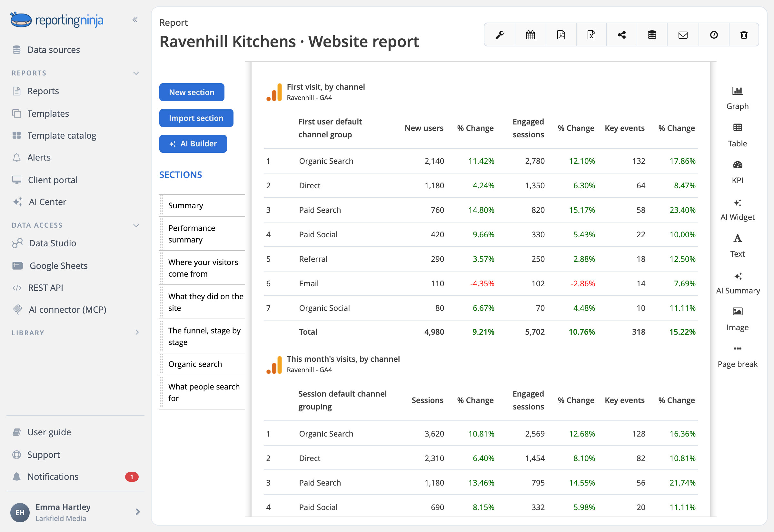
Task: Add an AI Widget
Action: pyautogui.click(x=737, y=209)
